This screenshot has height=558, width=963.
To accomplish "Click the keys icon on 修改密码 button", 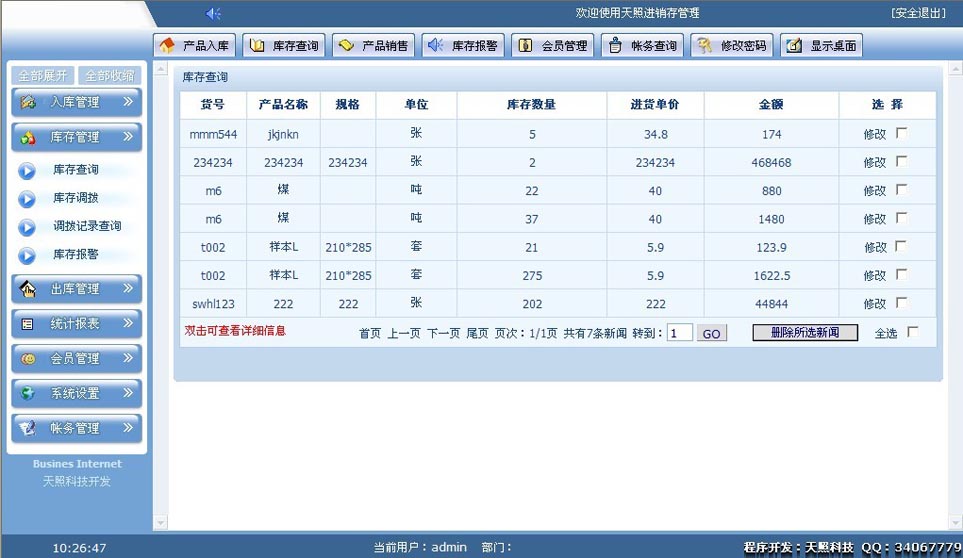I will (704, 45).
